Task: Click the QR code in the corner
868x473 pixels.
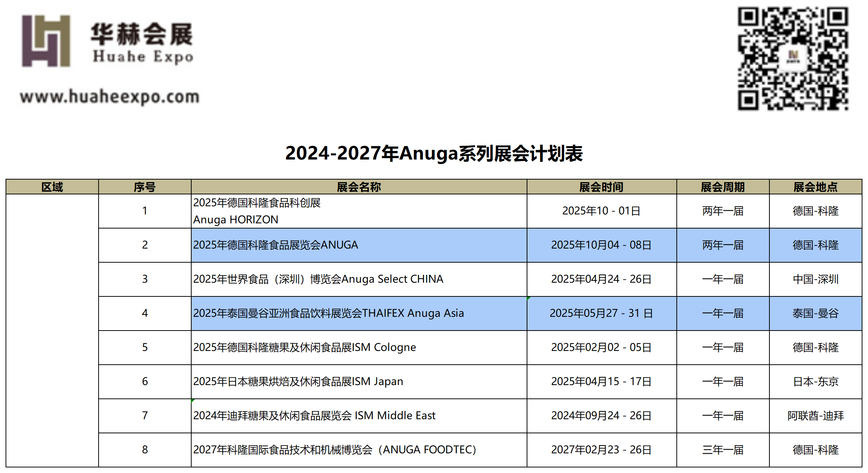Action: click(x=793, y=59)
